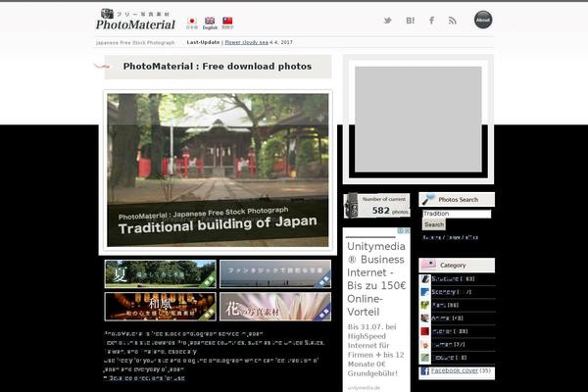Click the round About button
This screenshot has width=588, height=392.
pyautogui.click(x=483, y=20)
